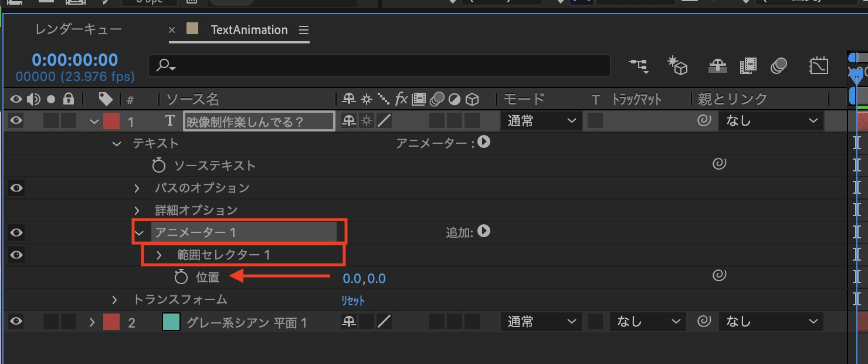The width and height of the screenshot is (868, 364).
Task: Enable frame blending filmstrip icon
Action: click(748, 66)
